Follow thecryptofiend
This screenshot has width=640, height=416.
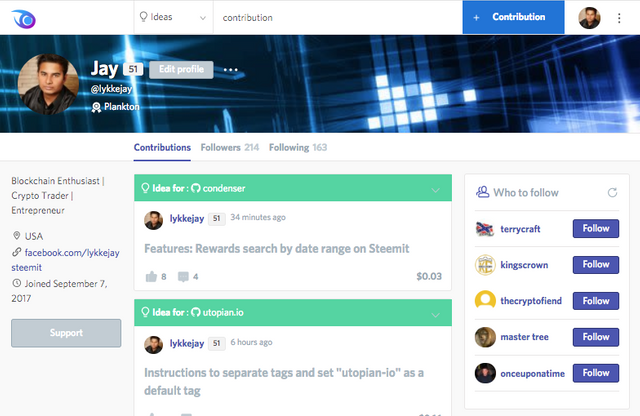[x=596, y=301]
